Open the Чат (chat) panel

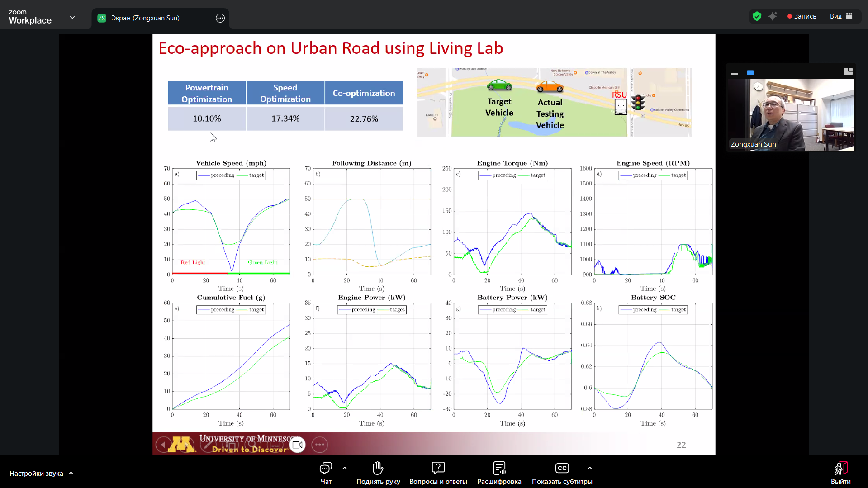click(x=326, y=472)
